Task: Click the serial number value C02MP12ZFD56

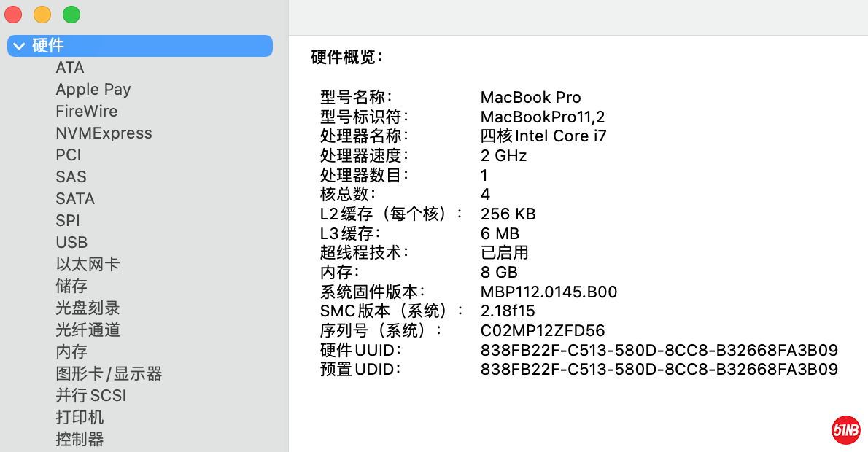Action: pos(543,331)
